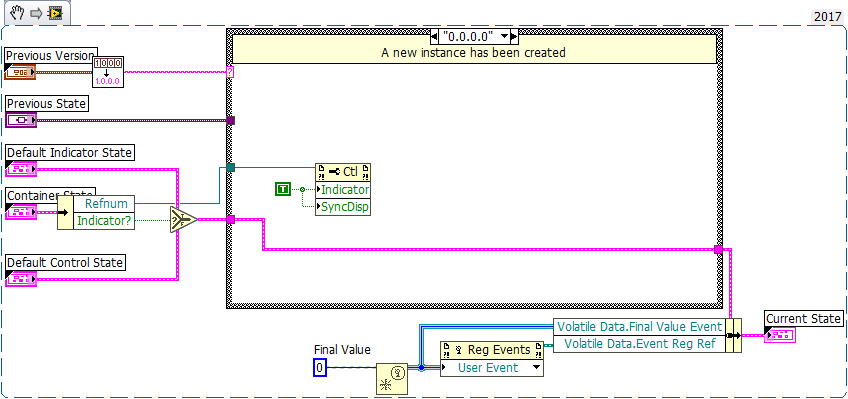848x399 pixels.
Task: Click the Final Value numeric constant 0
Action: [319, 368]
